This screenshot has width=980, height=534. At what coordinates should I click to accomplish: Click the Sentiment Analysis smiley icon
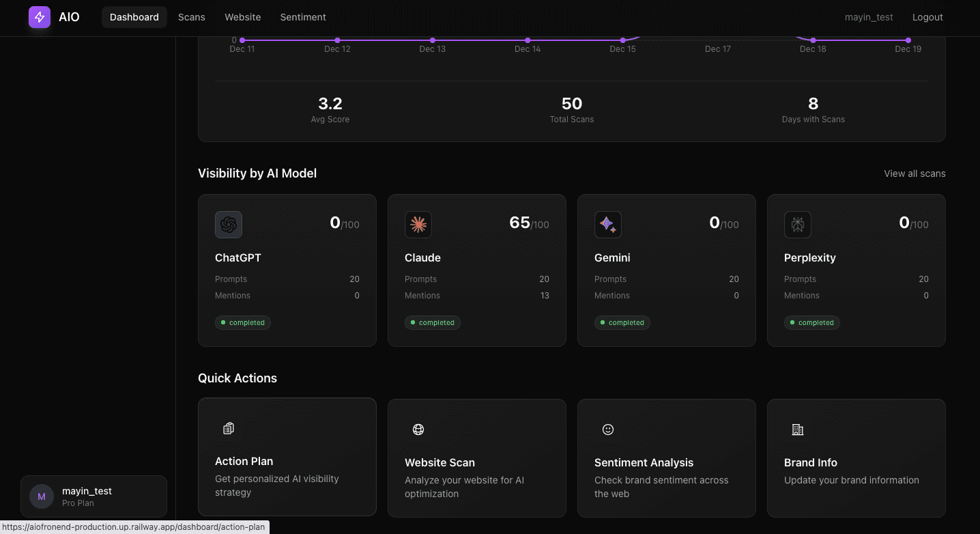pos(607,429)
